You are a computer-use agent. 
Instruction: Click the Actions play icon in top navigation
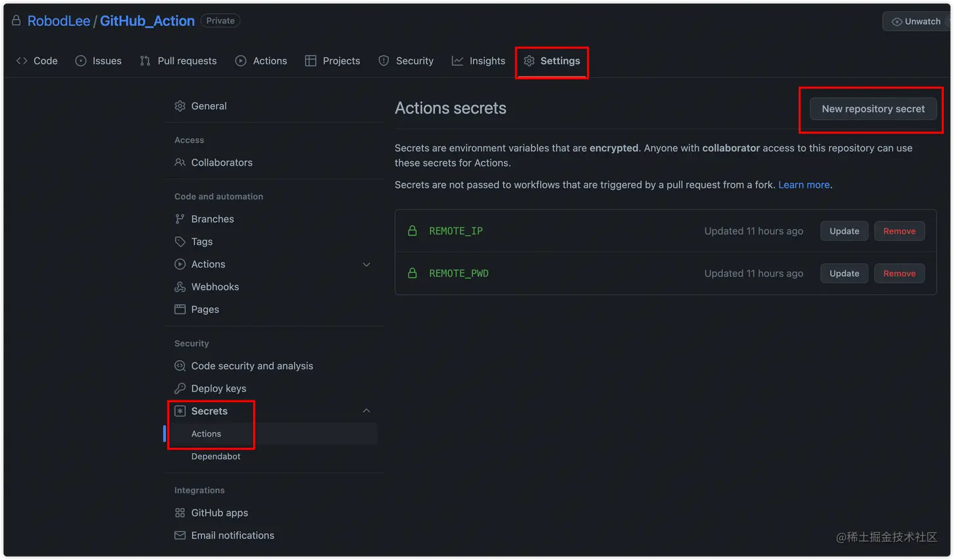[241, 61]
